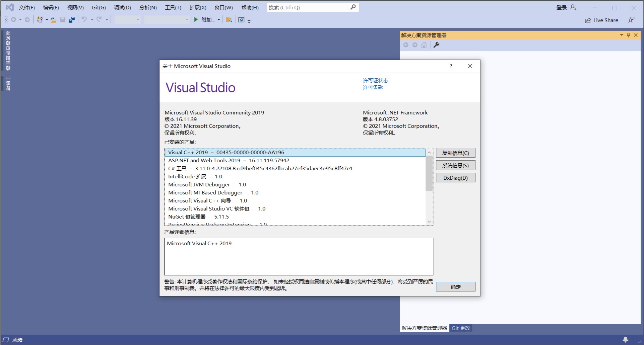Viewport: 644px width, 345px height.
Task: Open the 扩展(X) menu
Action: coord(198,7)
